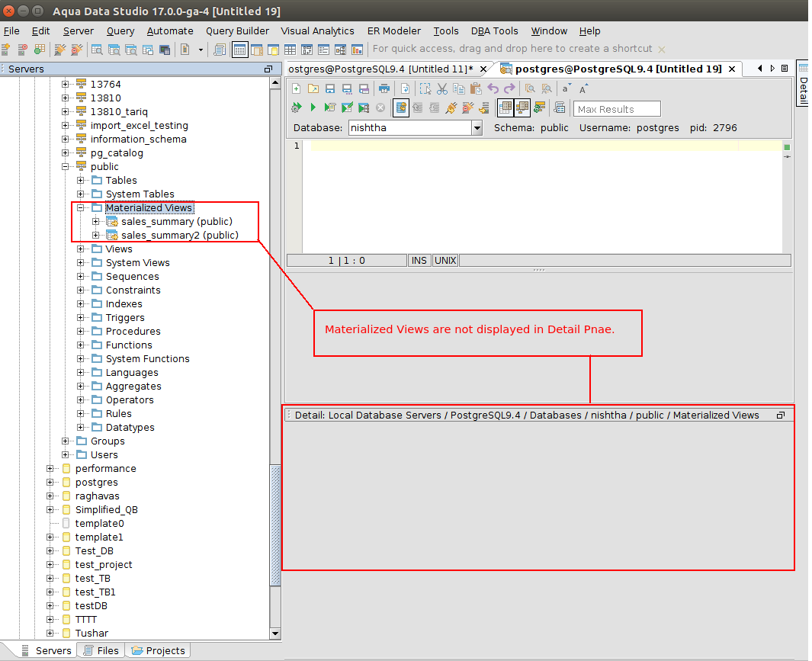Dismiss the quick access shortcut hint

(661, 50)
